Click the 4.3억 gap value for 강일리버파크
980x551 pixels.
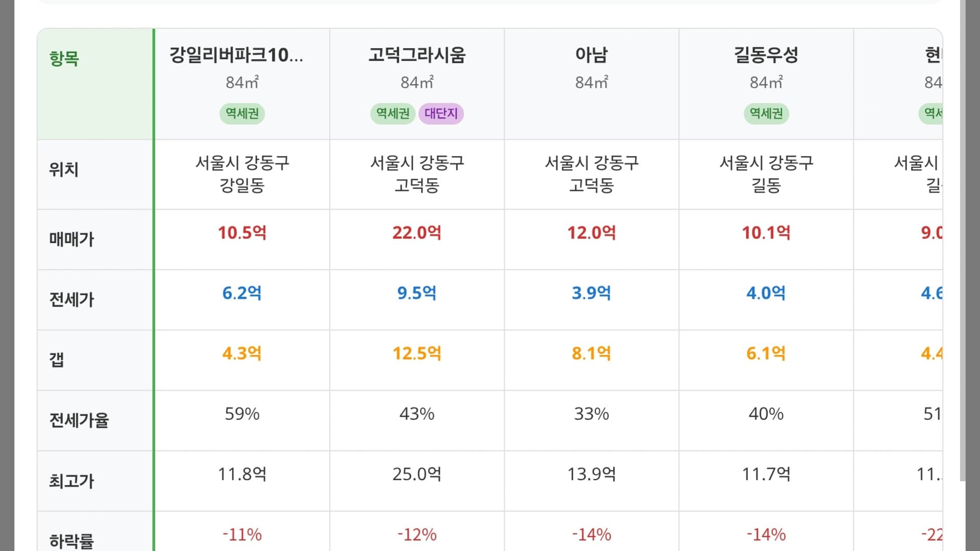(242, 353)
